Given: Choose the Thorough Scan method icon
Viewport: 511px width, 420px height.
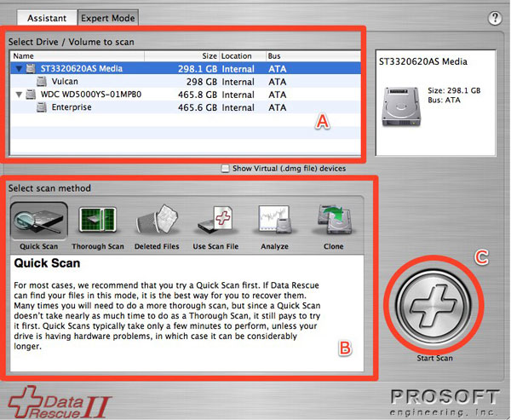Looking at the screenshot, I should [97, 220].
